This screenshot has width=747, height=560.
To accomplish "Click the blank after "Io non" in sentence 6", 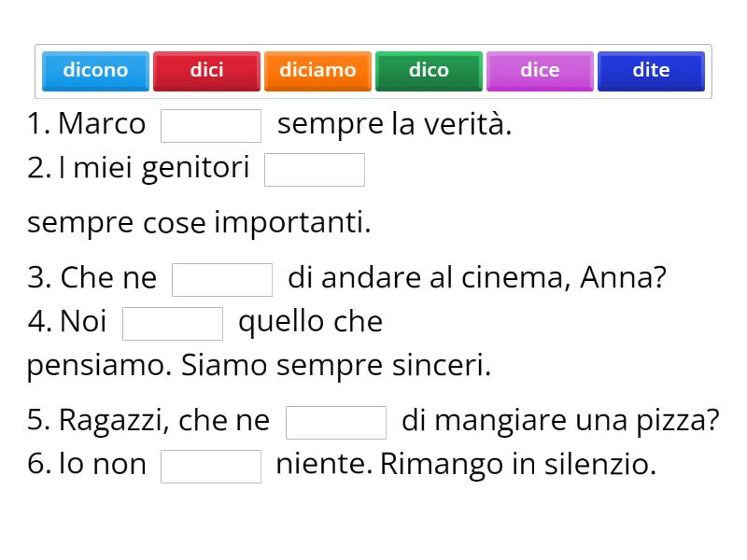I will point(210,465).
